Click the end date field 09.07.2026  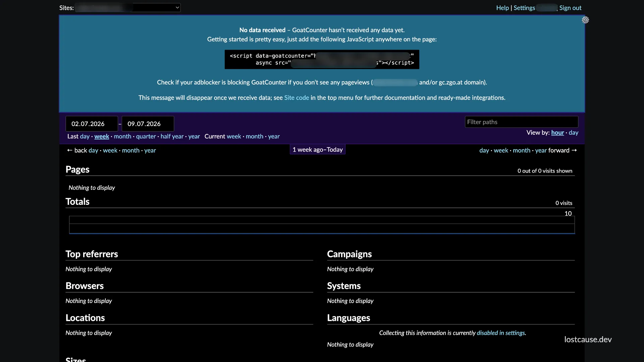148,124
